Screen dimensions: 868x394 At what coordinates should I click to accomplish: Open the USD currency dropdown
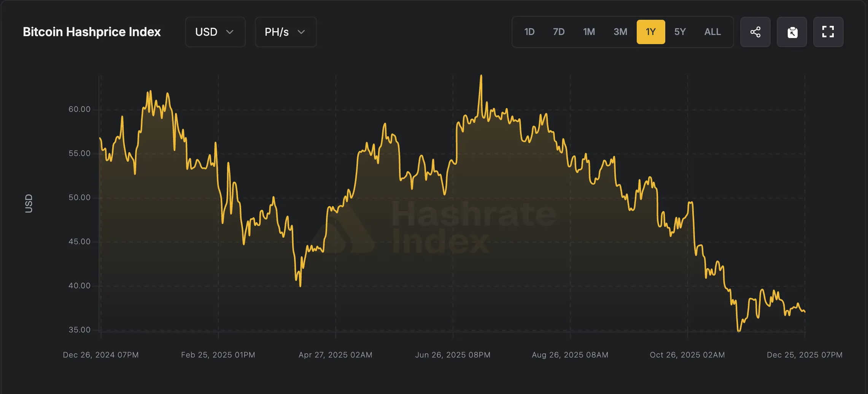[x=215, y=32]
